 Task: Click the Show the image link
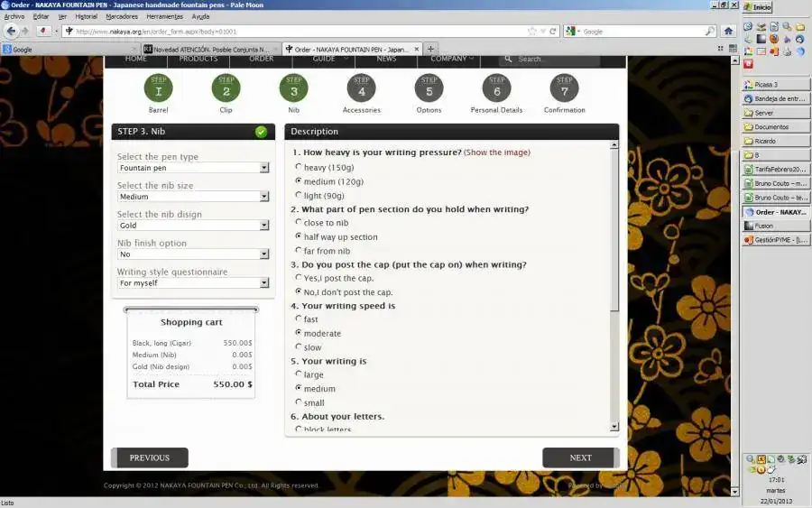coord(497,152)
